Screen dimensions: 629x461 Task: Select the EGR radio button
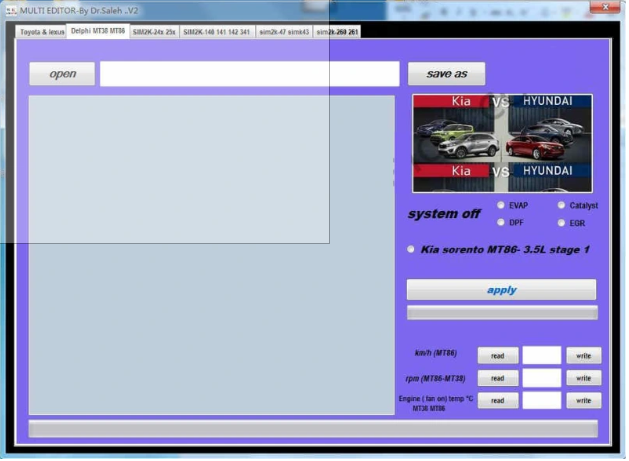coord(560,223)
